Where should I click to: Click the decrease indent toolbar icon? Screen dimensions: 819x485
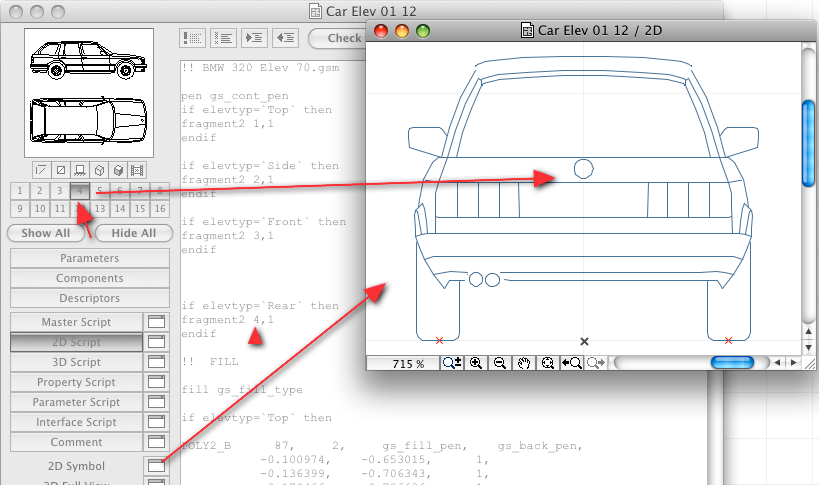pyautogui.click(x=285, y=38)
